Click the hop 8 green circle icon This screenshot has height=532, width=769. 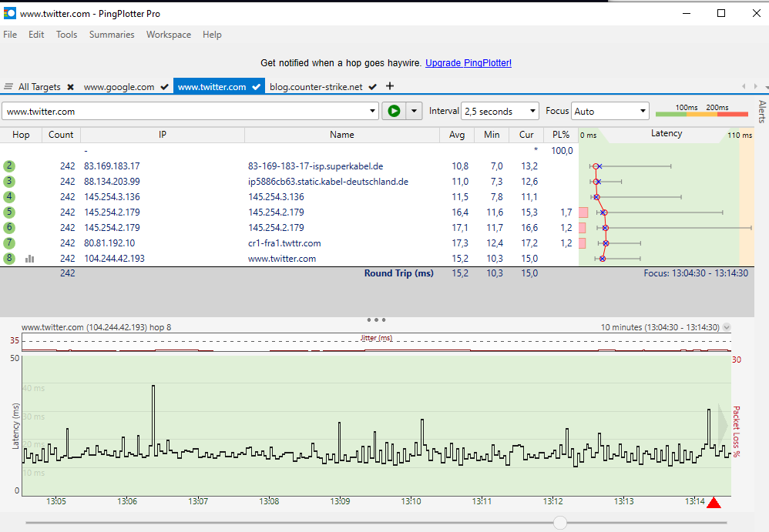point(8,258)
